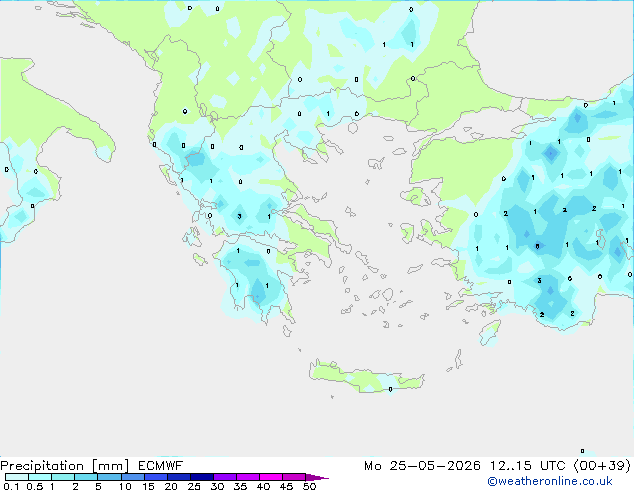Click the "0.1" legend scale label
Screen dimensions: 634x490
[x=11, y=486]
